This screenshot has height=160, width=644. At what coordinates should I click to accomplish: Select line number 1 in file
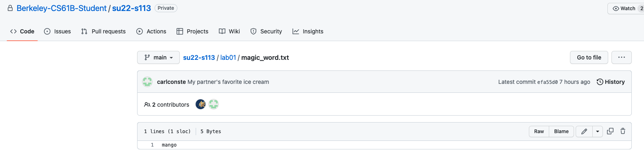click(x=152, y=145)
